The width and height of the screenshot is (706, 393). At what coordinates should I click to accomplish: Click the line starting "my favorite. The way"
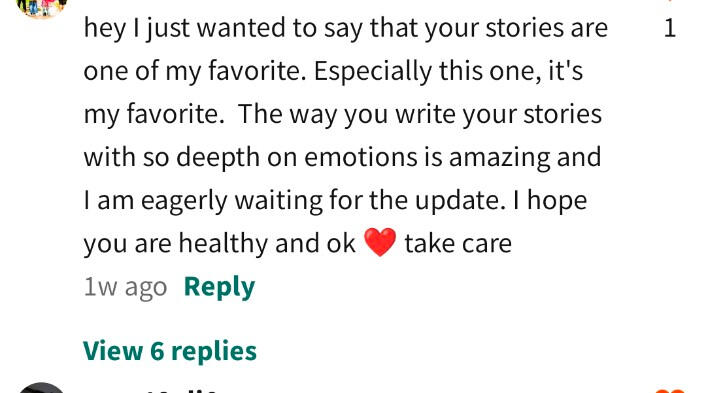[x=343, y=114]
